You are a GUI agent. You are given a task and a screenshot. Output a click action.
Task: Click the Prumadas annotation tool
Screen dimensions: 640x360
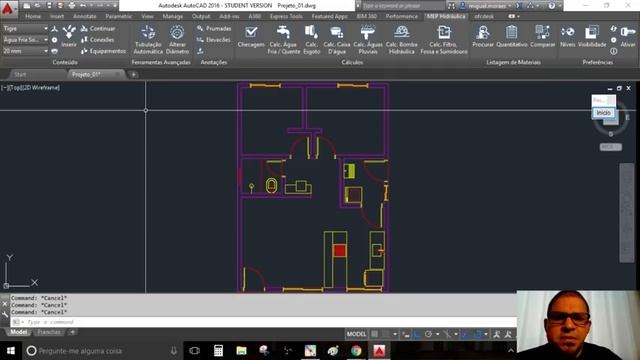click(214, 29)
